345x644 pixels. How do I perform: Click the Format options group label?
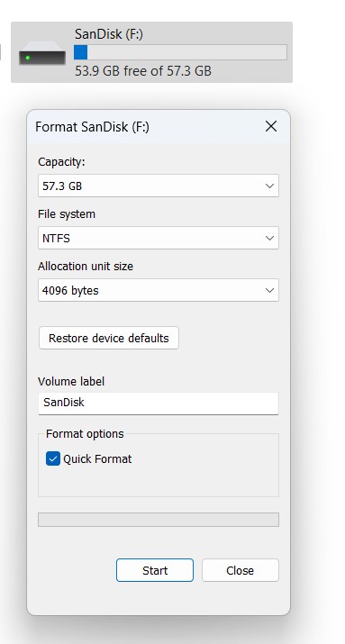click(85, 434)
